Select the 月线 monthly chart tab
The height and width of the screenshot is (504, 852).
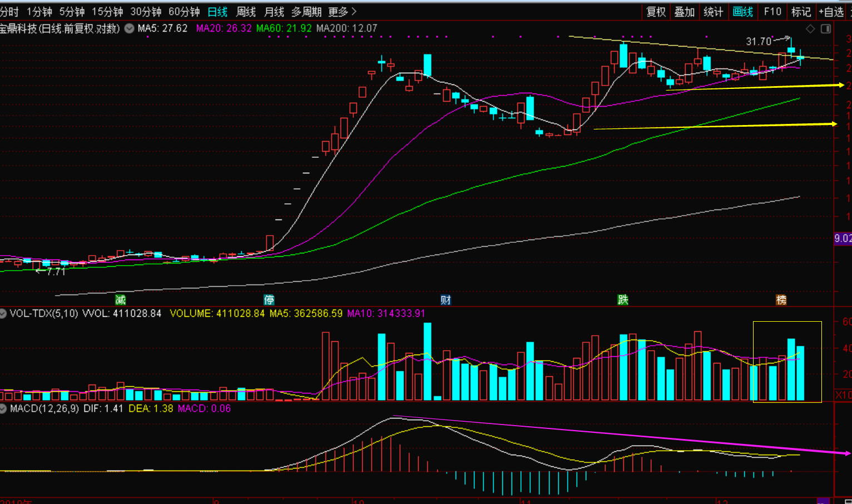coord(274,12)
